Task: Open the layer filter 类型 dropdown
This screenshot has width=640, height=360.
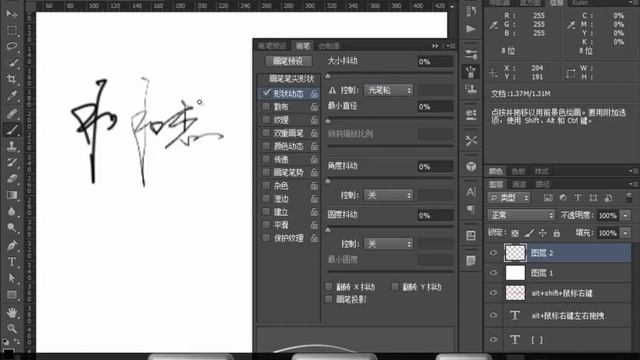Action: 509,198
